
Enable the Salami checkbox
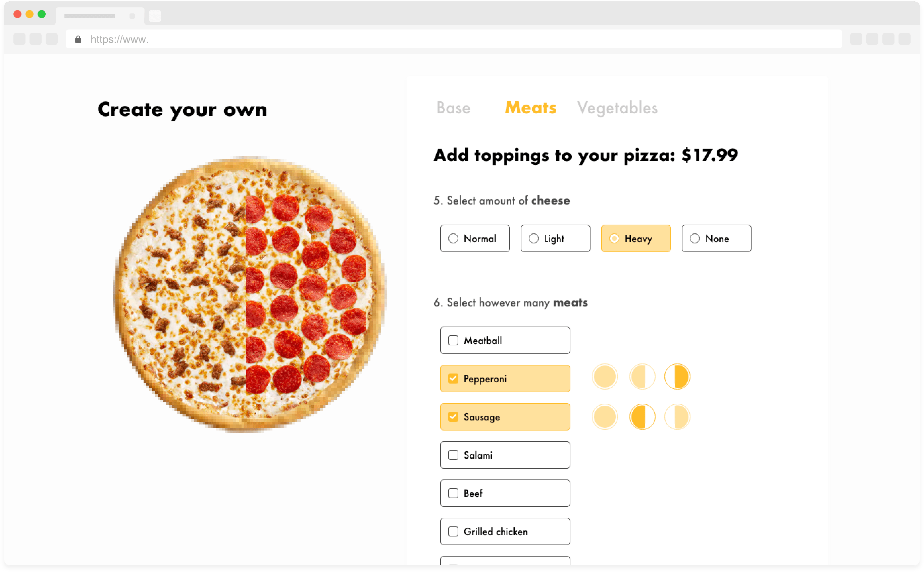pyautogui.click(x=453, y=455)
